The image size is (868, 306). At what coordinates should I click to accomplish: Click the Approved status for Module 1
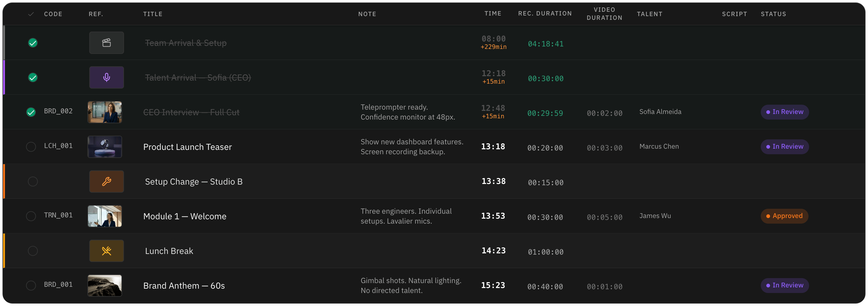tap(784, 216)
